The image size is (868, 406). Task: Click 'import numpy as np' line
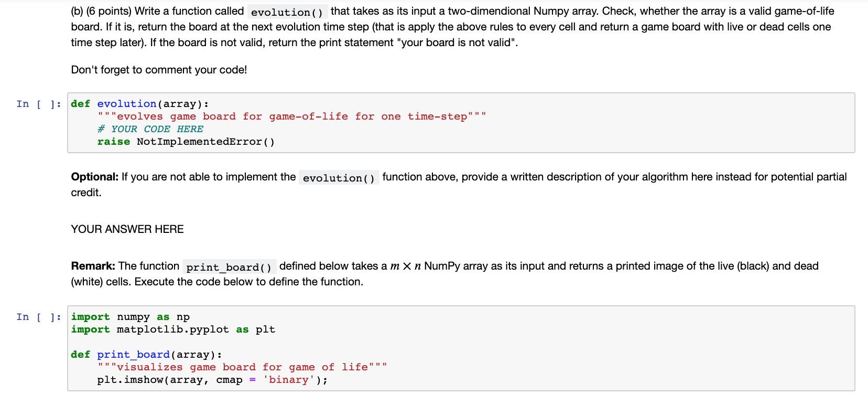(x=131, y=317)
